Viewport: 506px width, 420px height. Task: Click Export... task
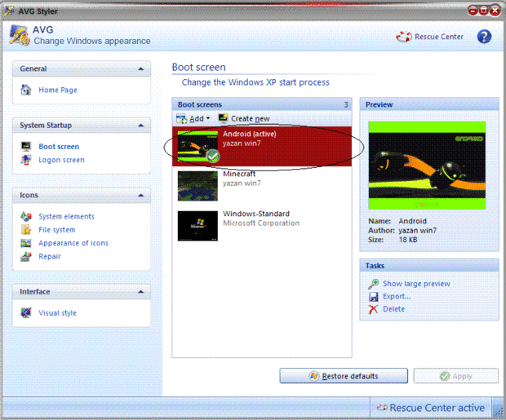click(397, 297)
